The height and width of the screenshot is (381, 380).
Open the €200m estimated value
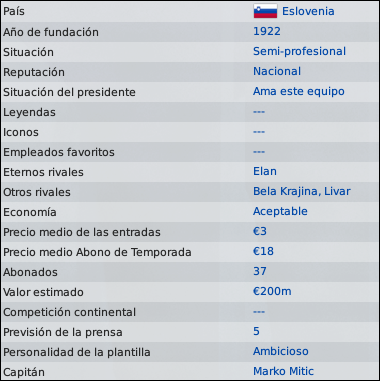click(272, 291)
